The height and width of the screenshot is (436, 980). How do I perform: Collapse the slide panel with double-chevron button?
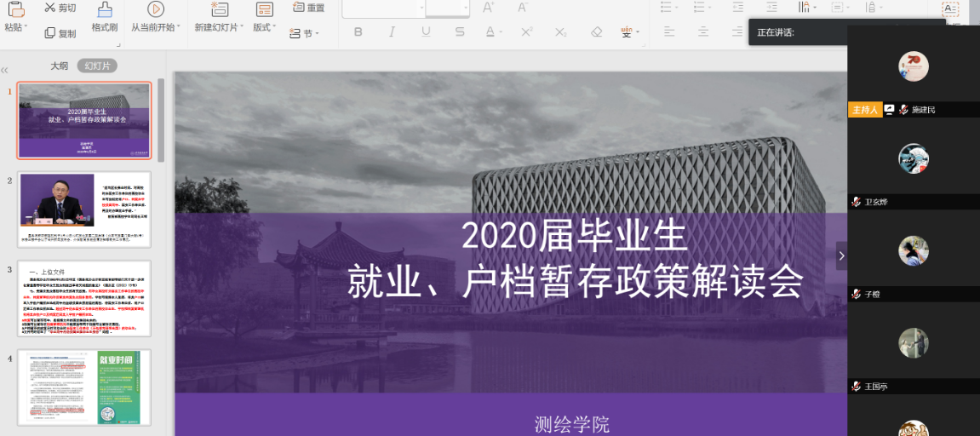[5, 70]
